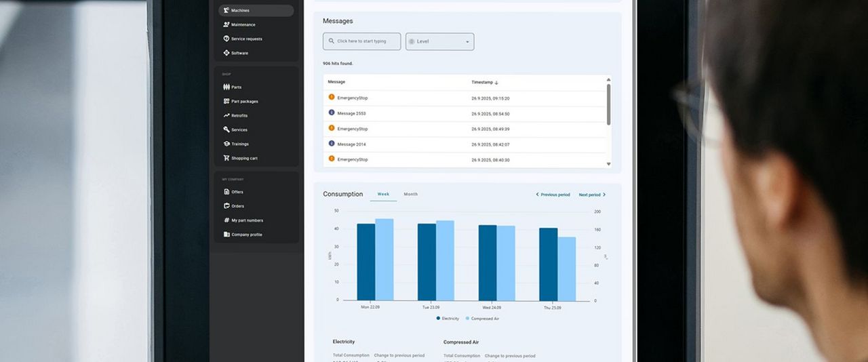Click the messages search input field

coord(361,42)
